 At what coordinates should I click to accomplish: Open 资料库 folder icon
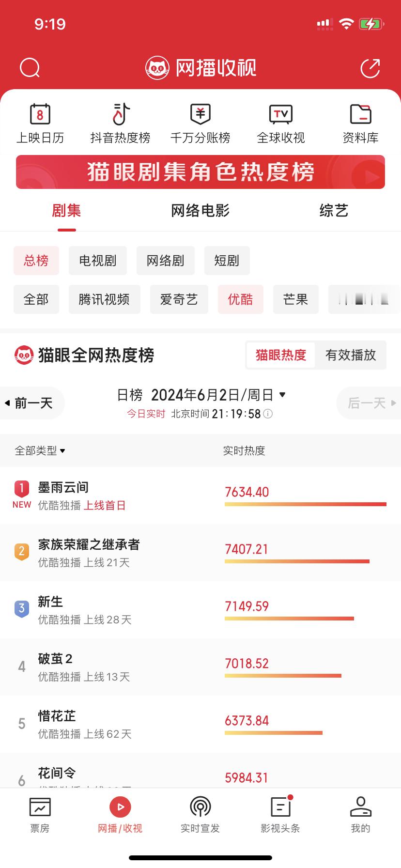361,114
